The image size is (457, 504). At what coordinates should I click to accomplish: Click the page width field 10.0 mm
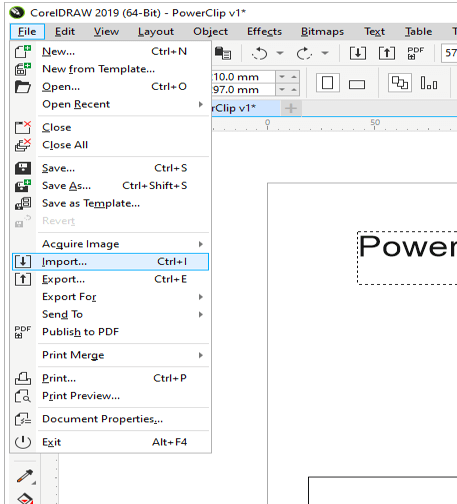tap(243, 77)
